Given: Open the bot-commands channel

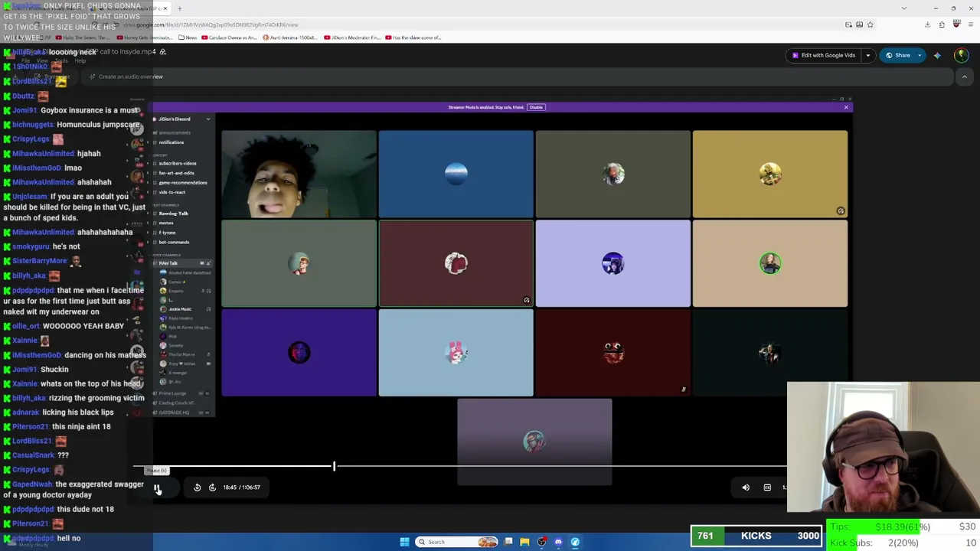Looking at the screenshot, I should point(174,242).
